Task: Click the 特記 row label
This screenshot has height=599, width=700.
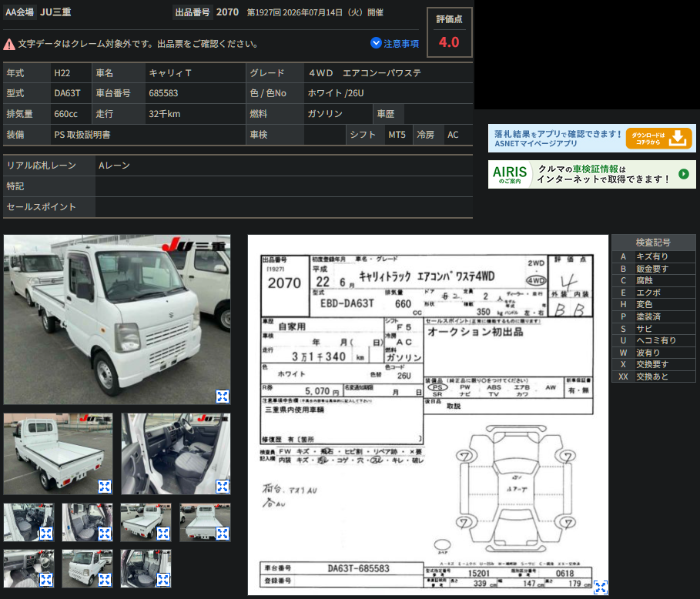Action: (15, 186)
